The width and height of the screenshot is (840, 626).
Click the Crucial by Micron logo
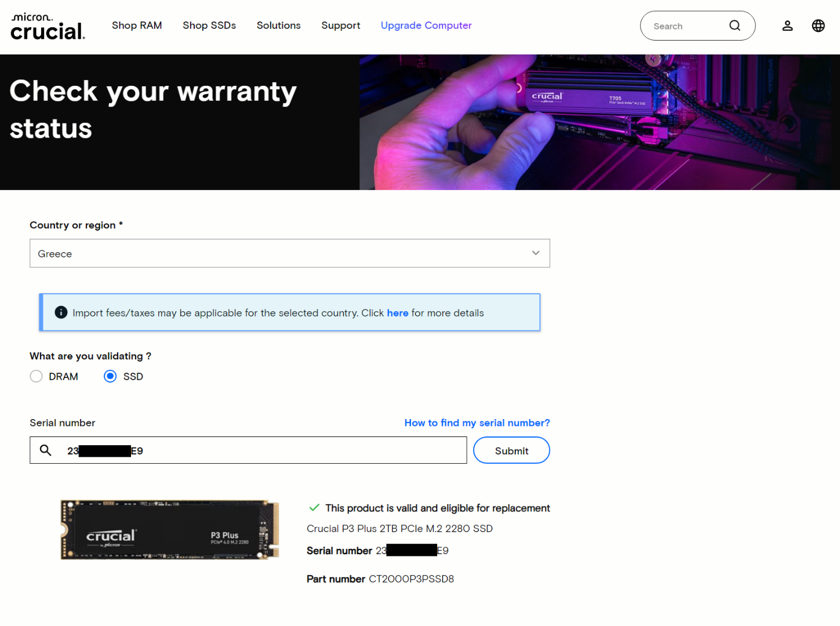(48, 26)
